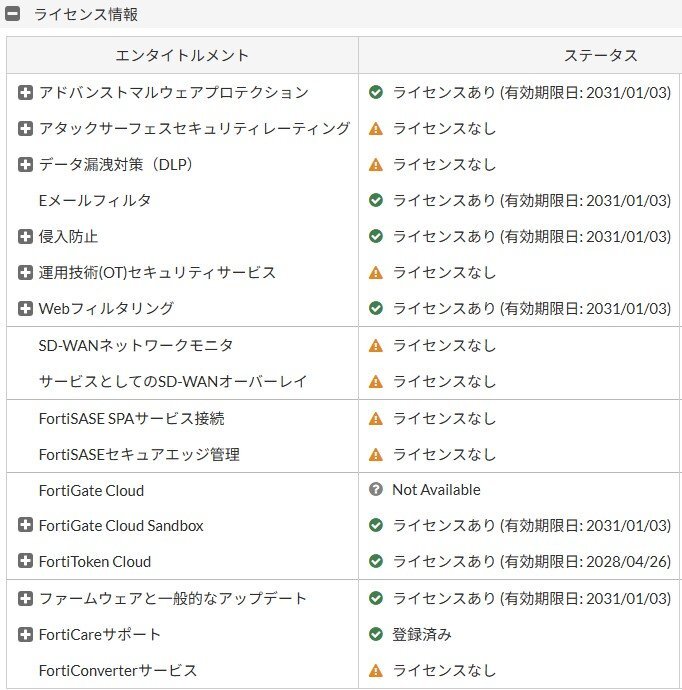This screenshot has width=682, height=690.
Task: Collapse the ライセンス情報 section
Action: point(13,15)
